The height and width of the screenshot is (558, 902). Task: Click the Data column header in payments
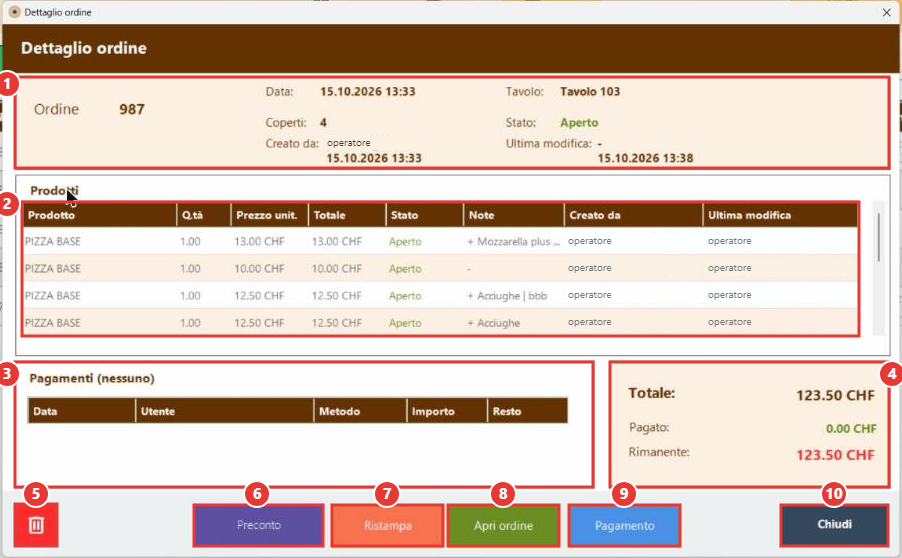(82, 411)
